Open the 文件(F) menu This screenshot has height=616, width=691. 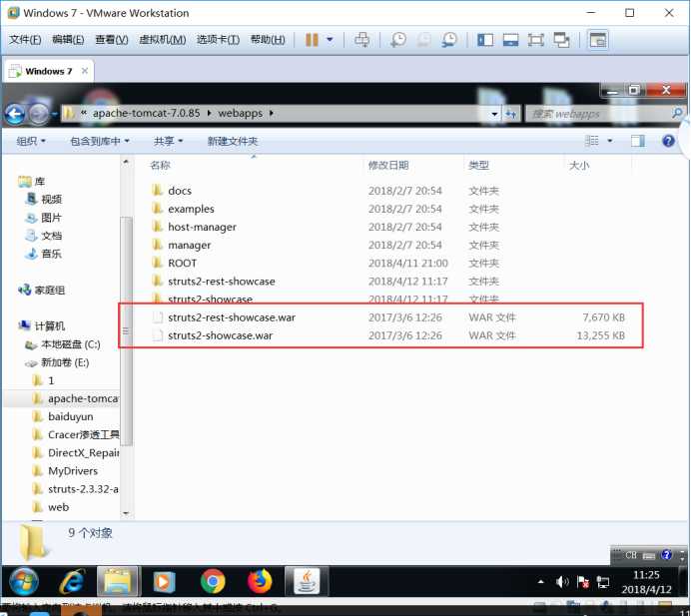[25, 40]
